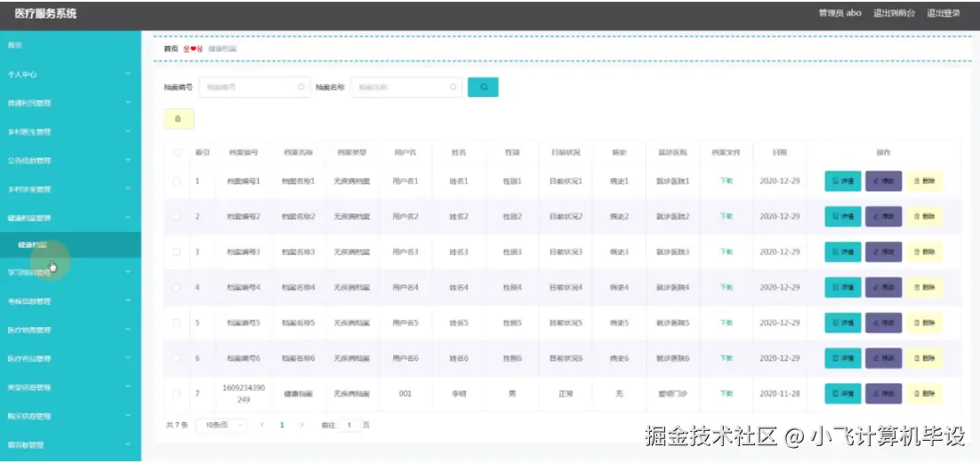980x463 pixels.
Task: Open 首页 in the left sidebar
Action: click(70, 45)
